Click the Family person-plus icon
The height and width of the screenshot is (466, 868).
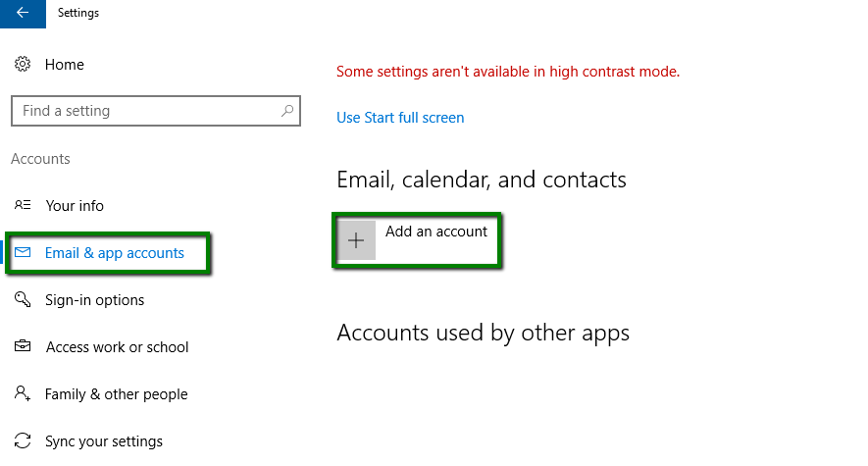23,393
